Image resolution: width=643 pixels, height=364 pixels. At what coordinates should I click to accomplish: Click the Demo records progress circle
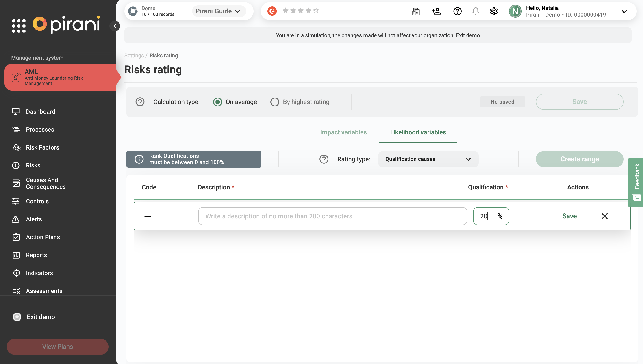pyautogui.click(x=133, y=11)
